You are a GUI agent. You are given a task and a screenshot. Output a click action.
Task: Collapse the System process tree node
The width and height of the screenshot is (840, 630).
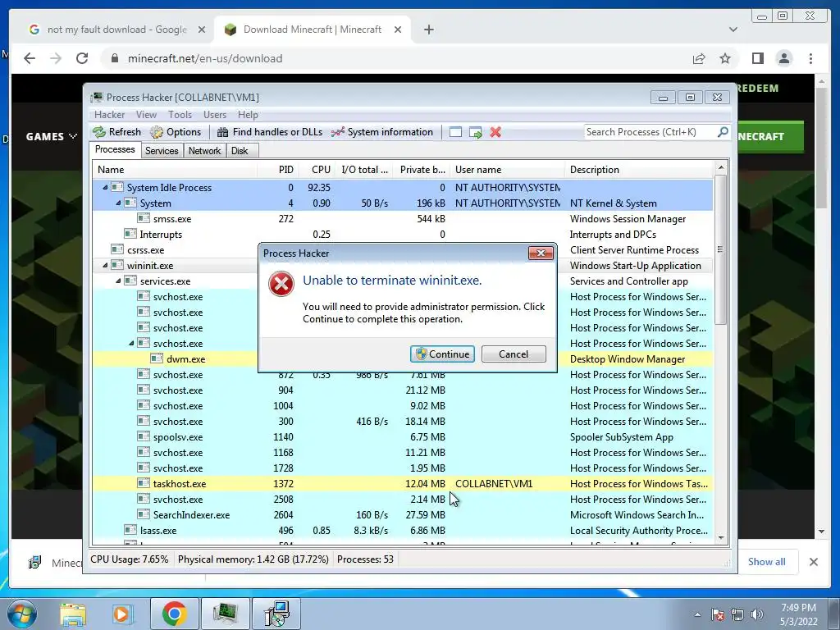click(x=118, y=203)
